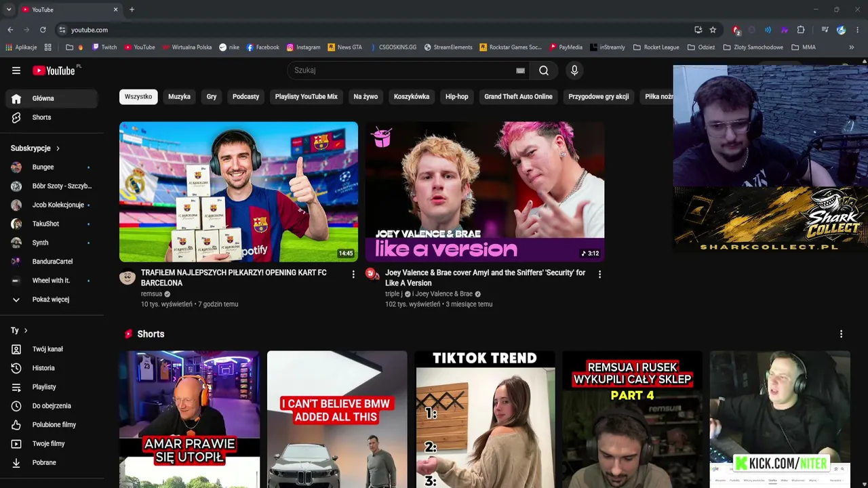The image size is (868, 488).
Task: Open the on-screen keyboard in search box
Action: point(520,70)
